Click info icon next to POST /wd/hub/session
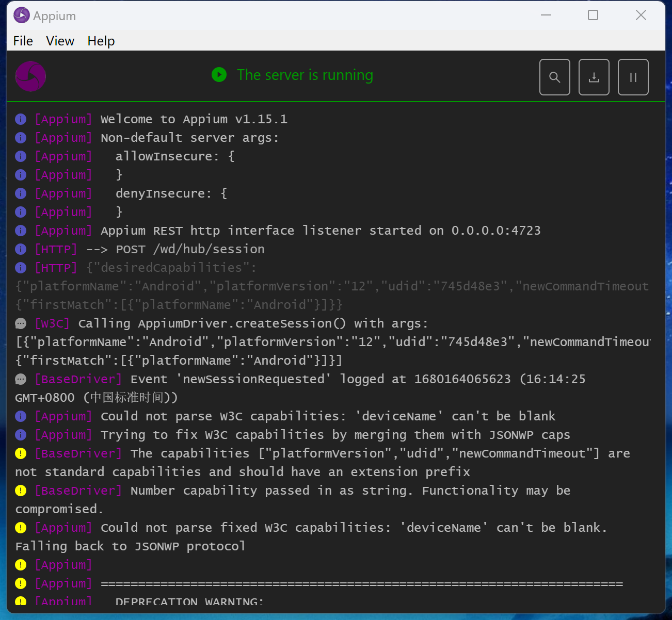 click(21, 249)
